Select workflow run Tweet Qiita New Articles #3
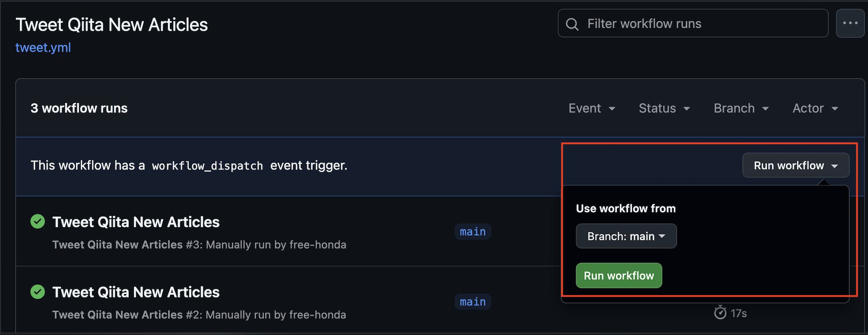 [x=135, y=221]
